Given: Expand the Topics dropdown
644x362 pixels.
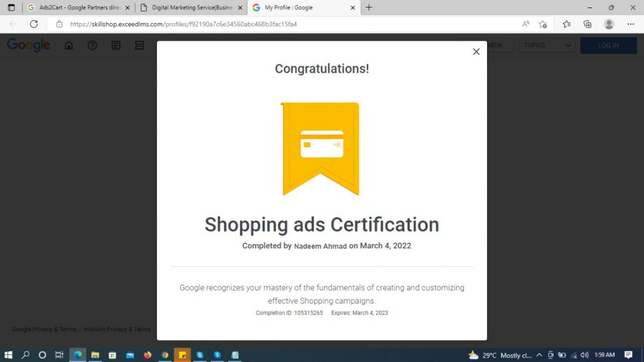Looking at the screenshot, I should click(546, 45).
